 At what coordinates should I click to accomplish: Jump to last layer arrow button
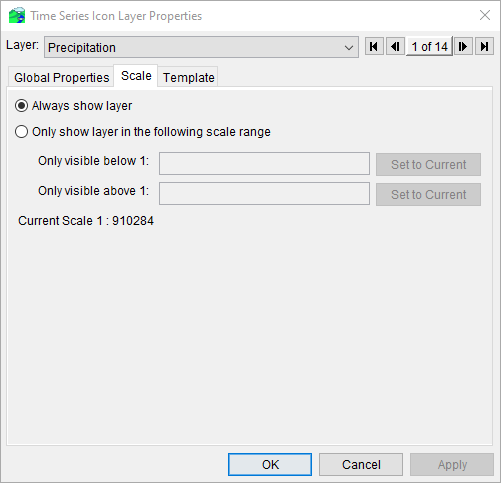click(484, 46)
